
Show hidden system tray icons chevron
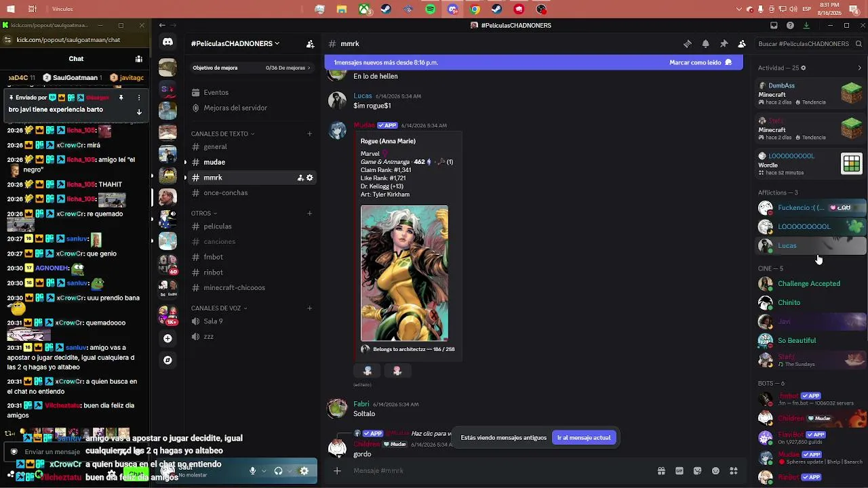click(739, 9)
